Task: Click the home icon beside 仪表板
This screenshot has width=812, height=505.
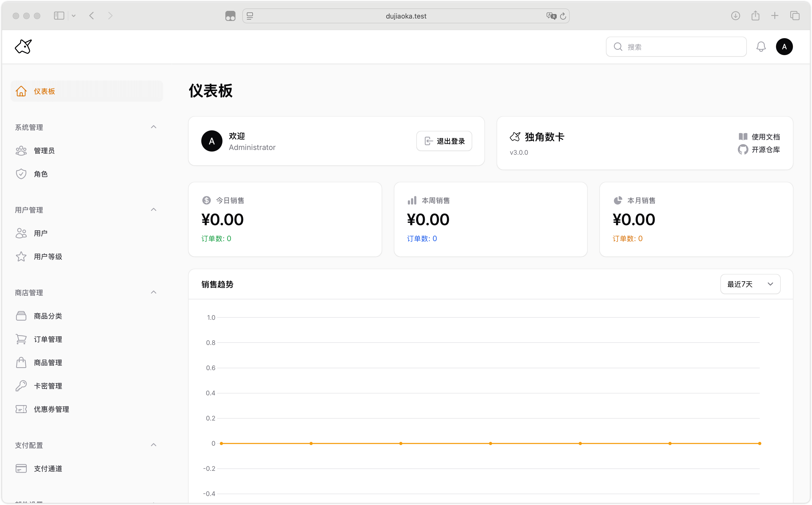Action: point(21,91)
